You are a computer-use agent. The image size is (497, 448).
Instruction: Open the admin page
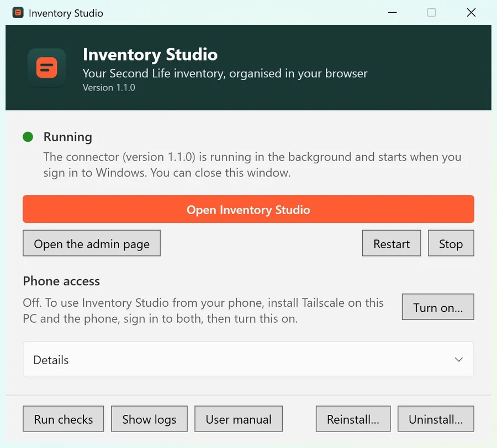pos(92,243)
